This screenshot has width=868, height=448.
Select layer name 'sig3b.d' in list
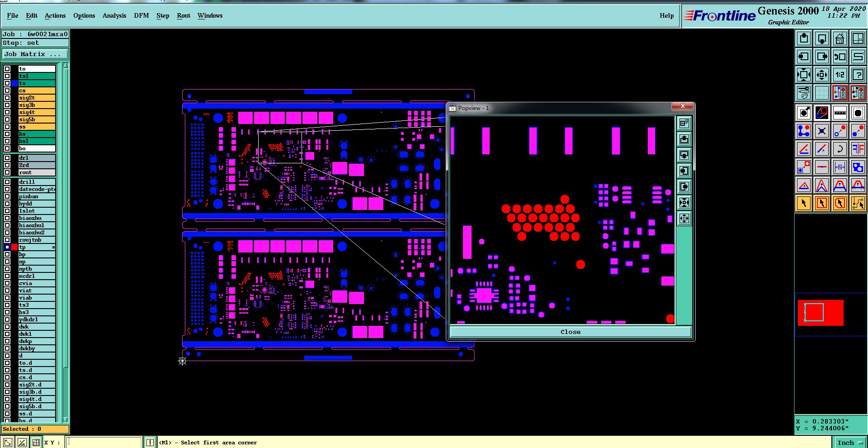pos(37,392)
